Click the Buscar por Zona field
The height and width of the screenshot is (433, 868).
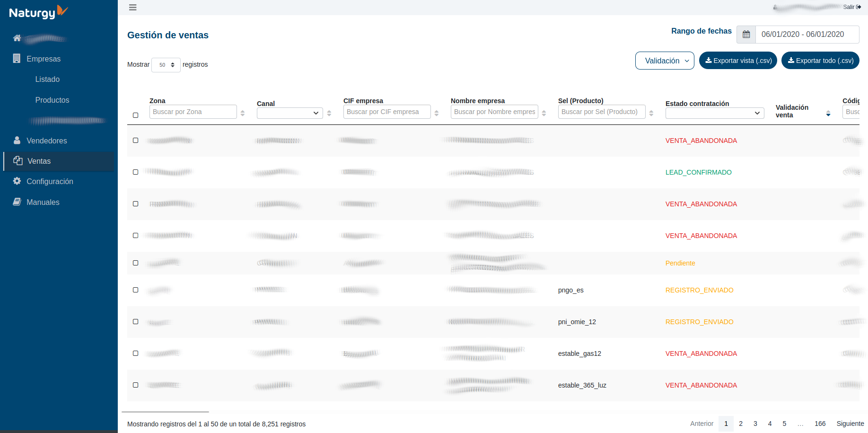193,112
